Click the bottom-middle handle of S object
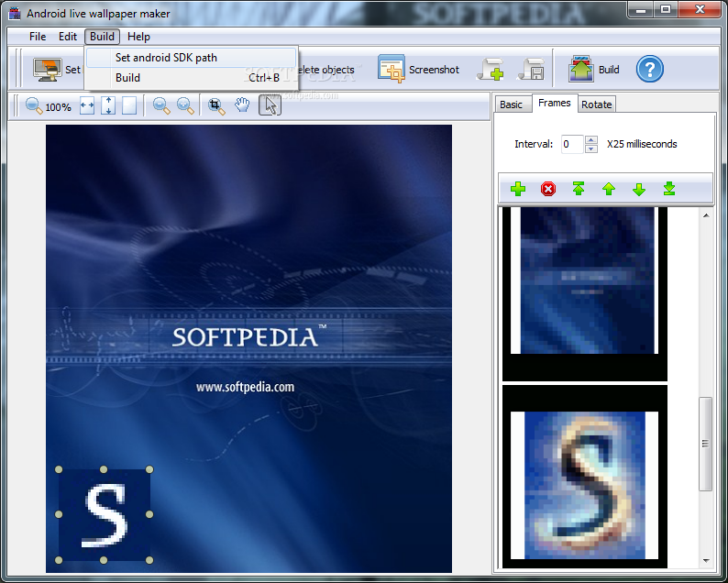 click(x=104, y=560)
